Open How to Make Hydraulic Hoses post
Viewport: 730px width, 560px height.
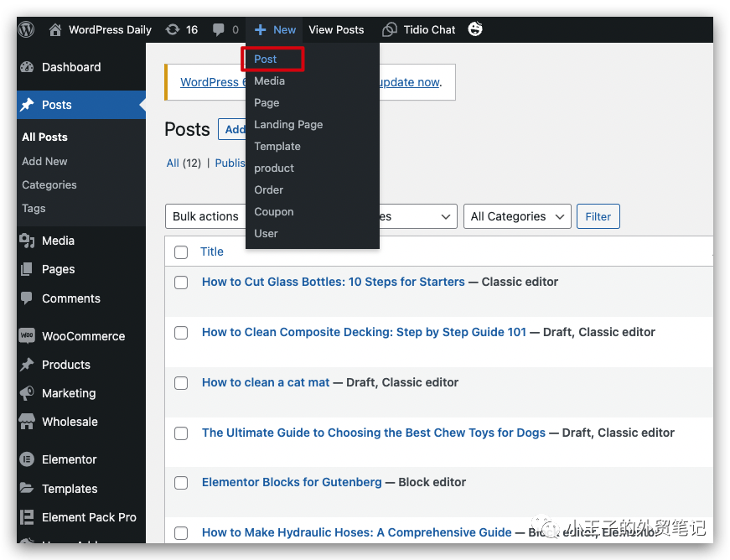[357, 532]
